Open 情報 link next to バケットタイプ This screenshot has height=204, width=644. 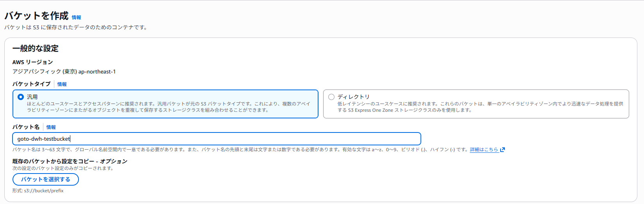[62, 84]
